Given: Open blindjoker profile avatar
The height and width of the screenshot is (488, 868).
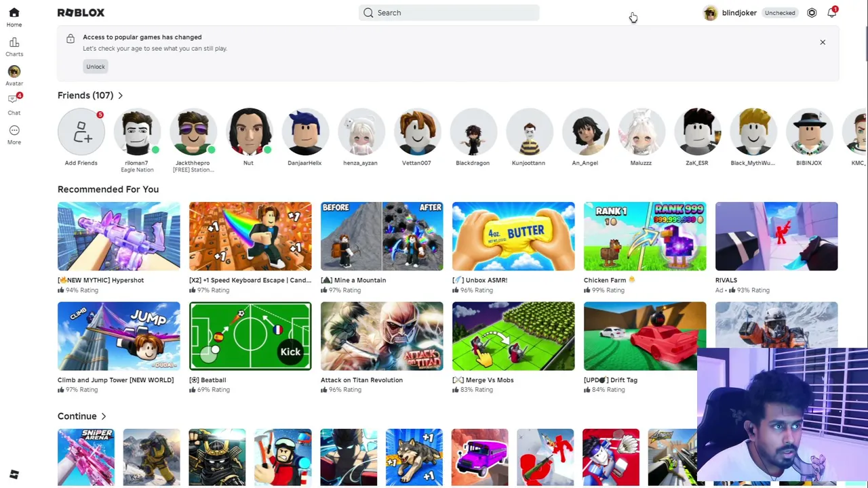Looking at the screenshot, I should [x=710, y=12].
